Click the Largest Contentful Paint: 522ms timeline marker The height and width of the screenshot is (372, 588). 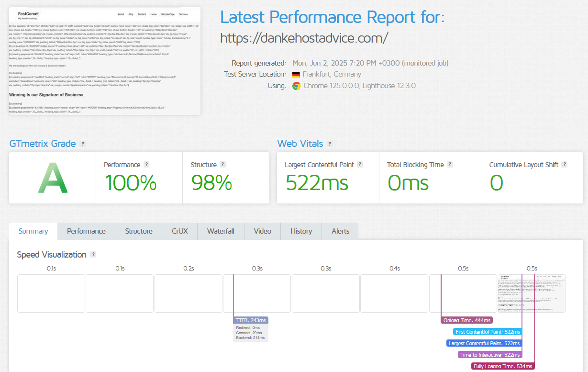[x=484, y=343]
